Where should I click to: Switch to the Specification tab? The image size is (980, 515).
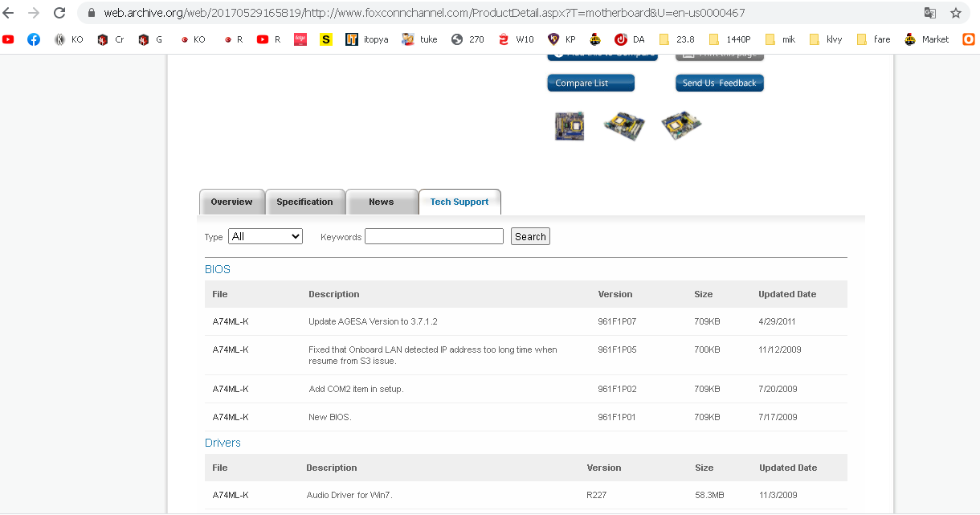(304, 202)
